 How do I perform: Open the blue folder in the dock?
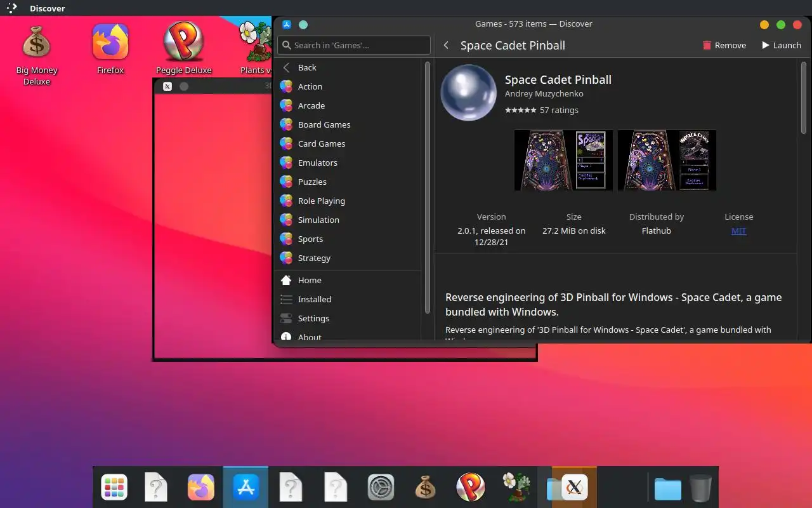tap(667, 489)
